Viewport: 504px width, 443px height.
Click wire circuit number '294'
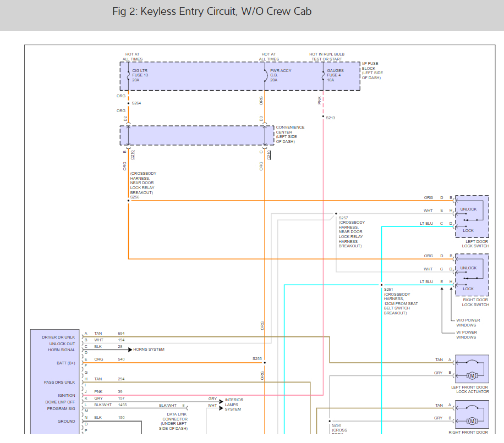pyautogui.click(x=121, y=379)
